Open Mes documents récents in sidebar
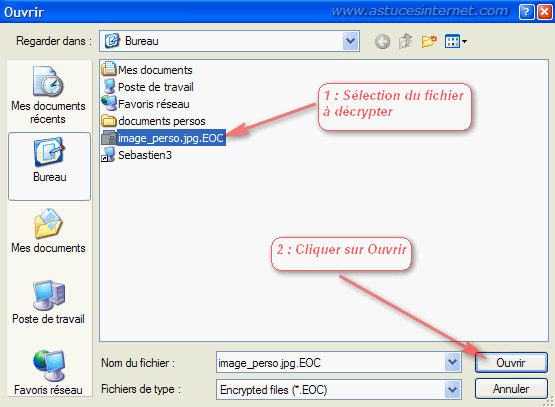This screenshot has width=555, height=407. pos(48,95)
